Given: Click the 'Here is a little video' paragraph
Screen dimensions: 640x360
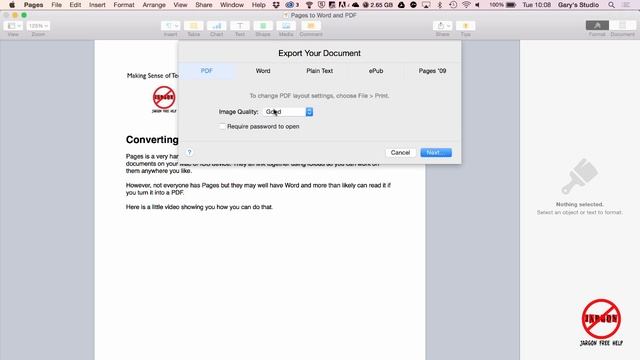Looking at the screenshot, I should click(x=199, y=207).
